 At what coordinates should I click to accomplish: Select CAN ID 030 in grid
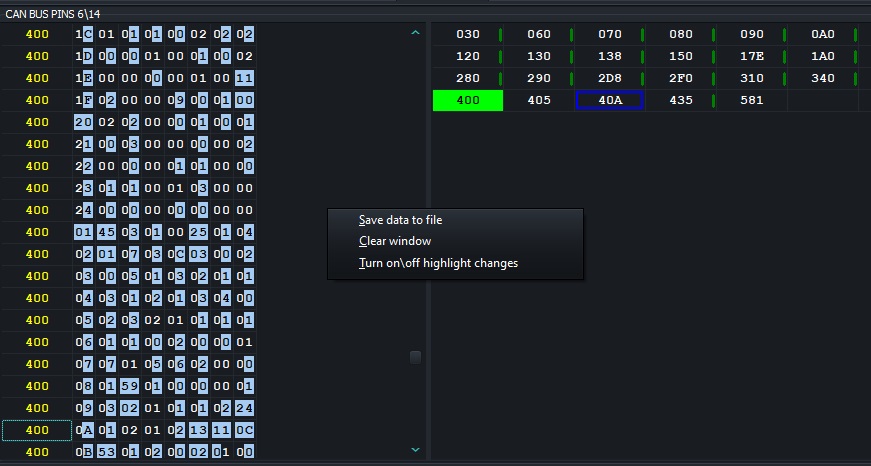467,34
